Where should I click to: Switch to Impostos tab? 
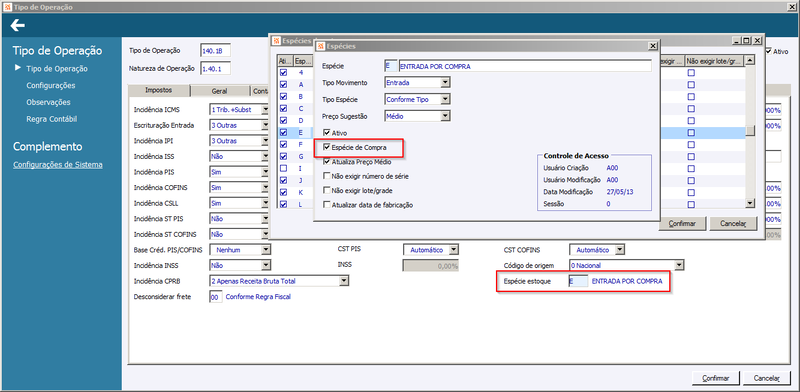pyautogui.click(x=159, y=90)
